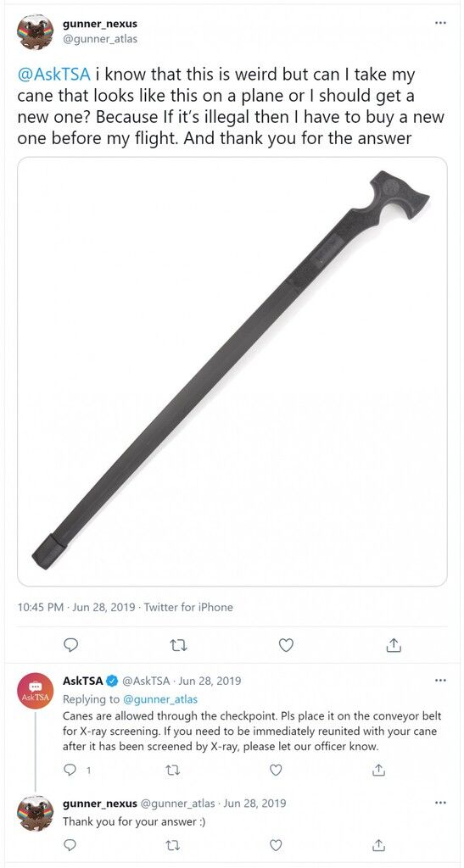This screenshot has height=868, width=464.
Task: Open the reply thread on the AskTSA tweet
Action: click(x=76, y=770)
